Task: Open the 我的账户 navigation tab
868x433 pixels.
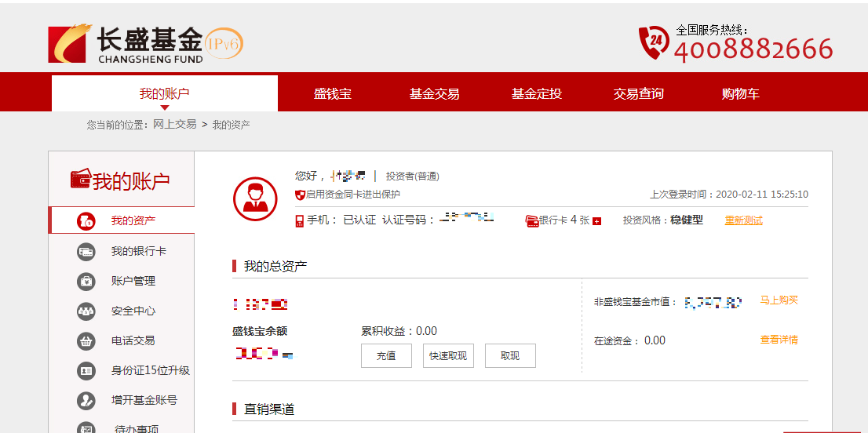Action: coord(164,93)
